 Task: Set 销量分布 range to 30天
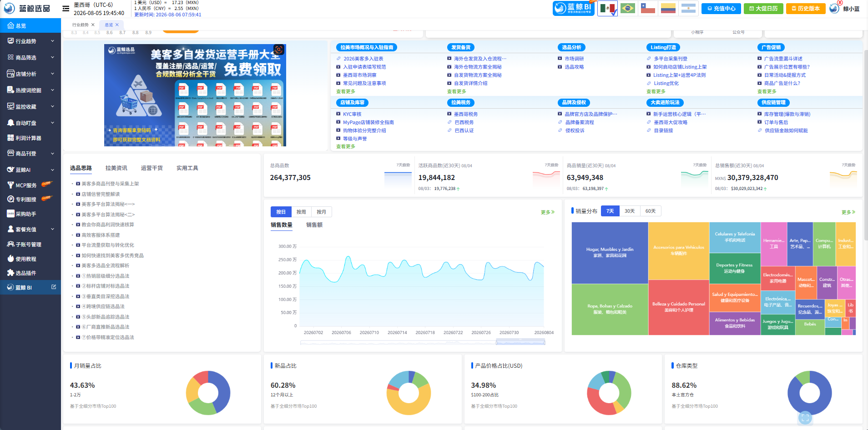pos(630,211)
